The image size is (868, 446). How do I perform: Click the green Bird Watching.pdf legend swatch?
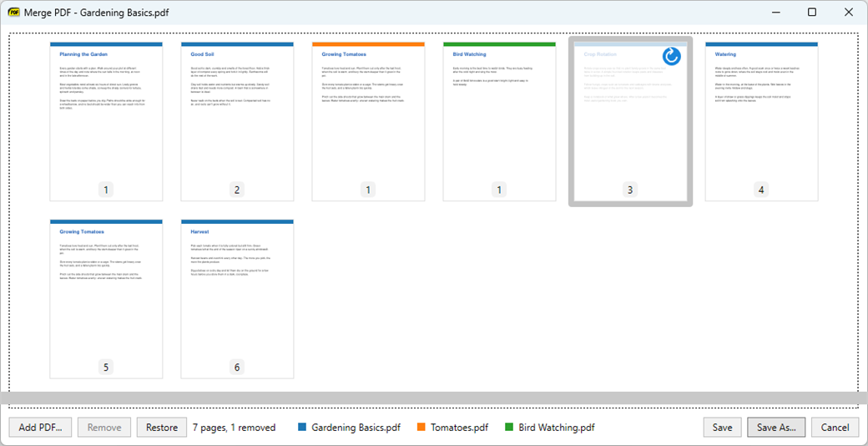tap(509, 427)
